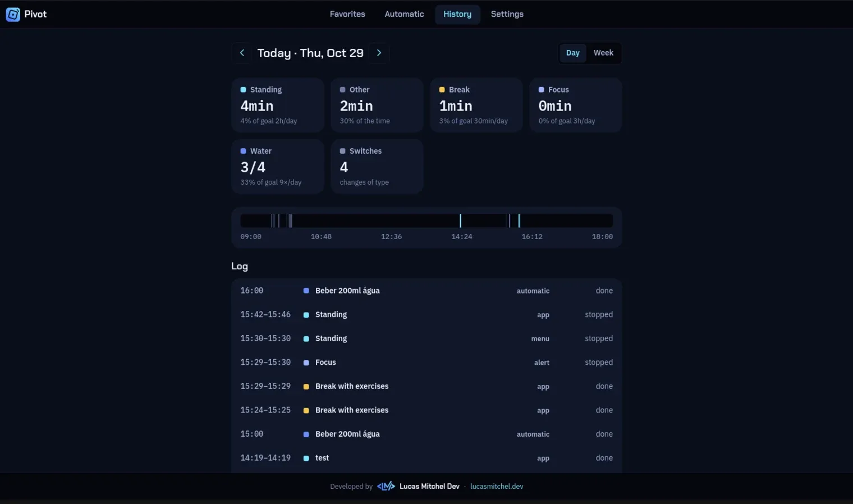This screenshot has width=853, height=504.
Task: Click the Pivot app logo icon
Action: click(13, 15)
